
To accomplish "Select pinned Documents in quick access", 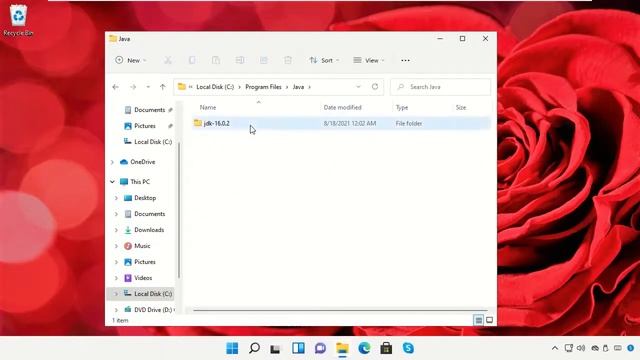I will click(x=149, y=110).
